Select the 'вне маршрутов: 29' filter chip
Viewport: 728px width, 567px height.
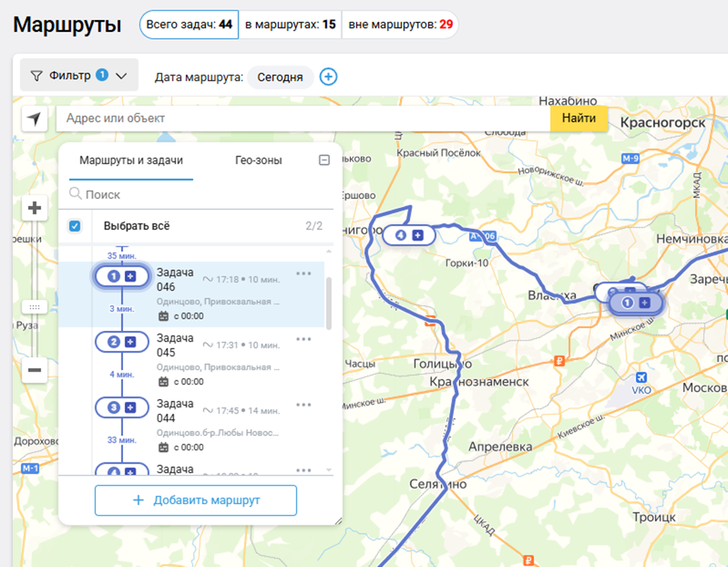coord(400,25)
